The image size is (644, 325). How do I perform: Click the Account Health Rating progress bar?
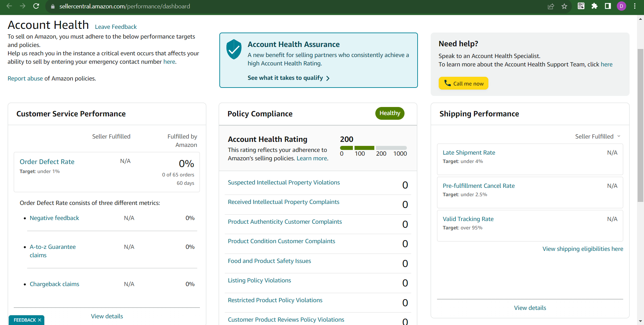(x=373, y=148)
